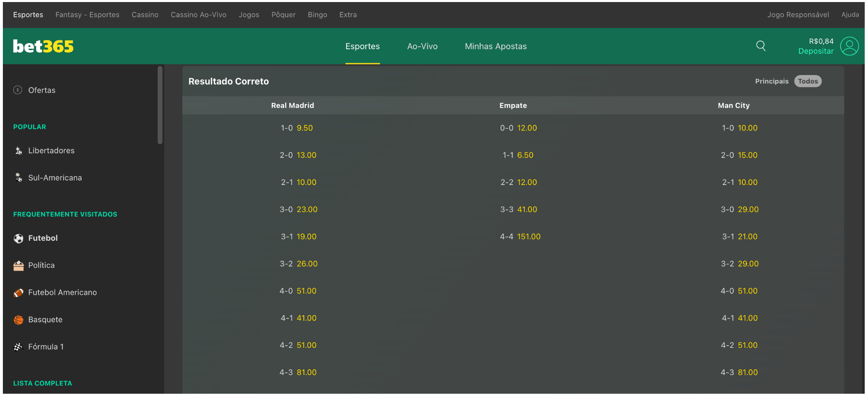Open the Esportes tab in green header

click(362, 46)
